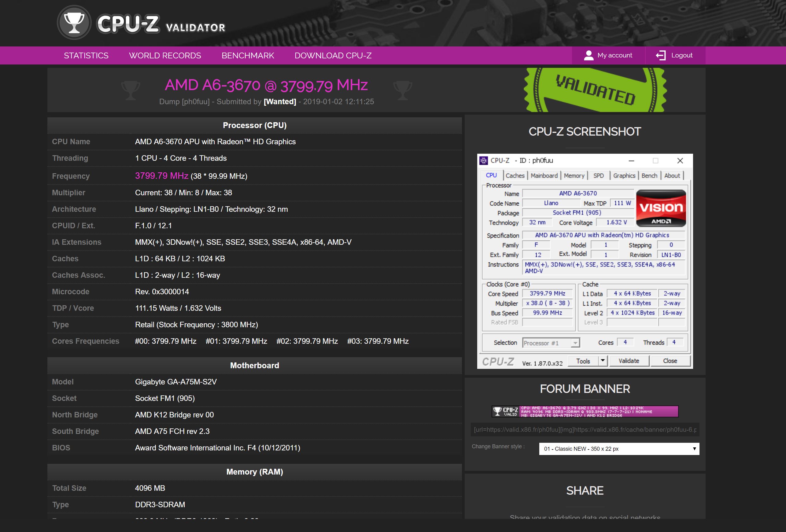This screenshot has height=532, width=786.
Task: Click the Microcode Rev. 0x3000014 value
Action: pyautogui.click(x=162, y=292)
